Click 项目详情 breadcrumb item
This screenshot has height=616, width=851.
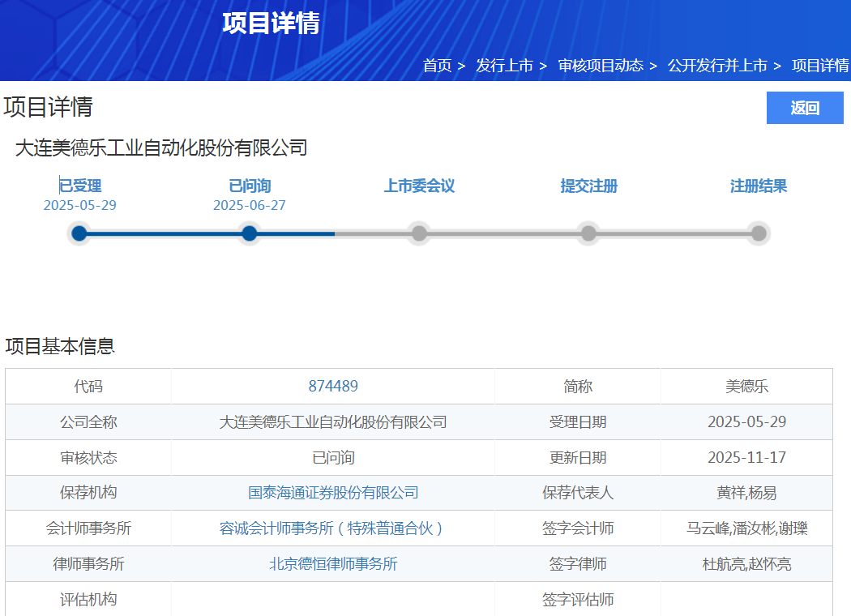[820, 66]
